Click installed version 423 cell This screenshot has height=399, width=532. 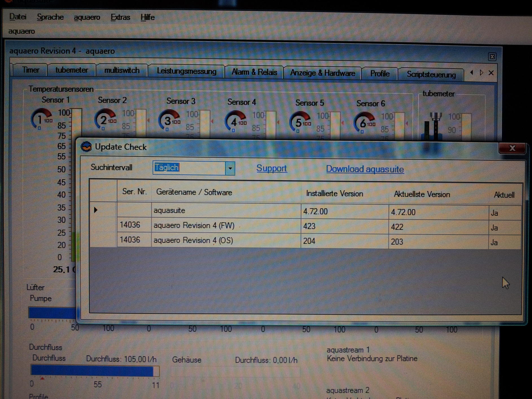point(345,226)
